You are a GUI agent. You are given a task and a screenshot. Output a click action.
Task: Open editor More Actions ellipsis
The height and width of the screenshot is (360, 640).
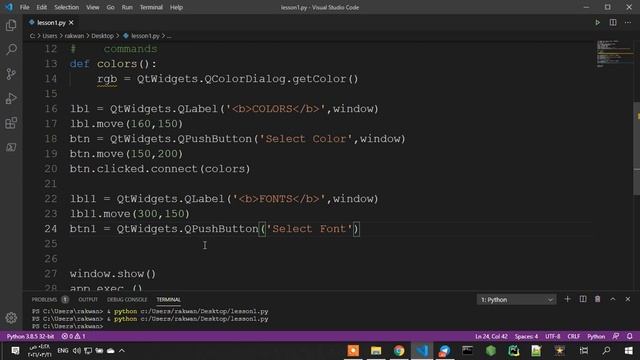(x=628, y=22)
